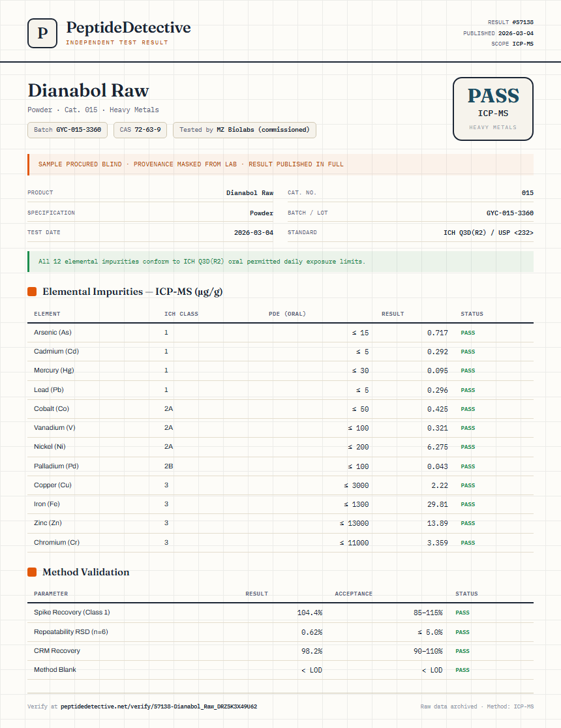Click the TEST DATE value 2026-03-04

point(254,233)
